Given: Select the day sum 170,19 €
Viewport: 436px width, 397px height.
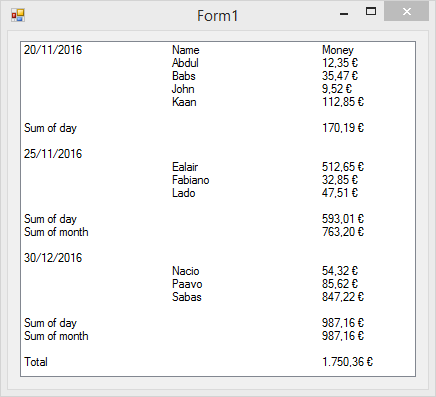Looking at the screenshot, I should (343, 128).
